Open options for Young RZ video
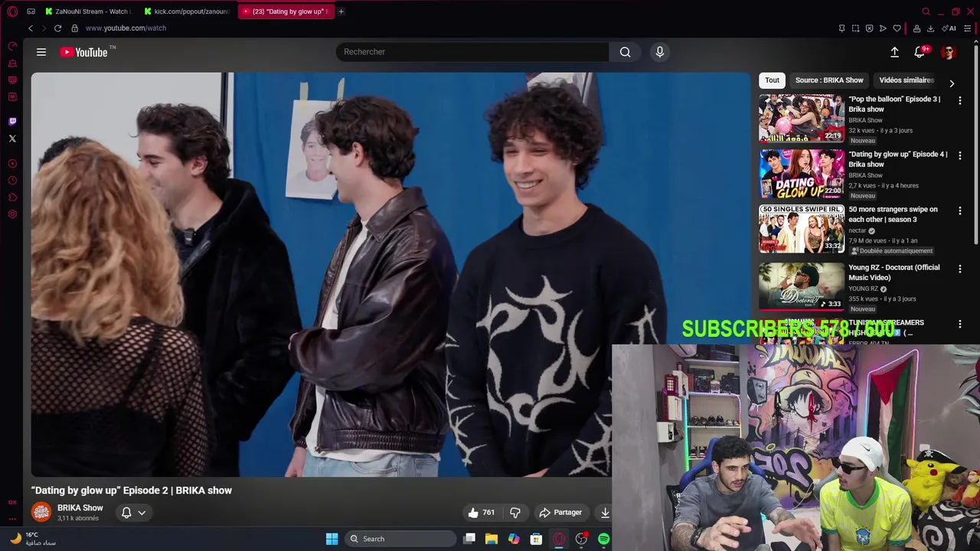Image resolution: width=980 pixels, height=551 pixels. [960, 269]
